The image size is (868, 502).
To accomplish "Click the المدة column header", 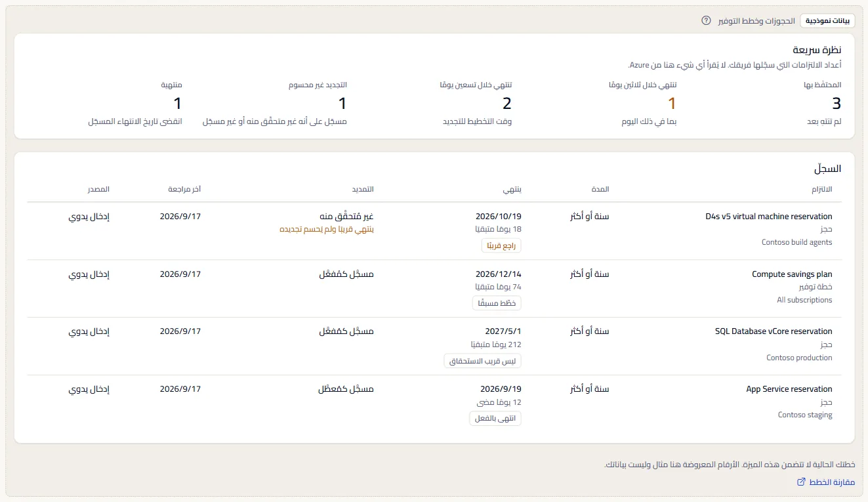I will [600, 189].
